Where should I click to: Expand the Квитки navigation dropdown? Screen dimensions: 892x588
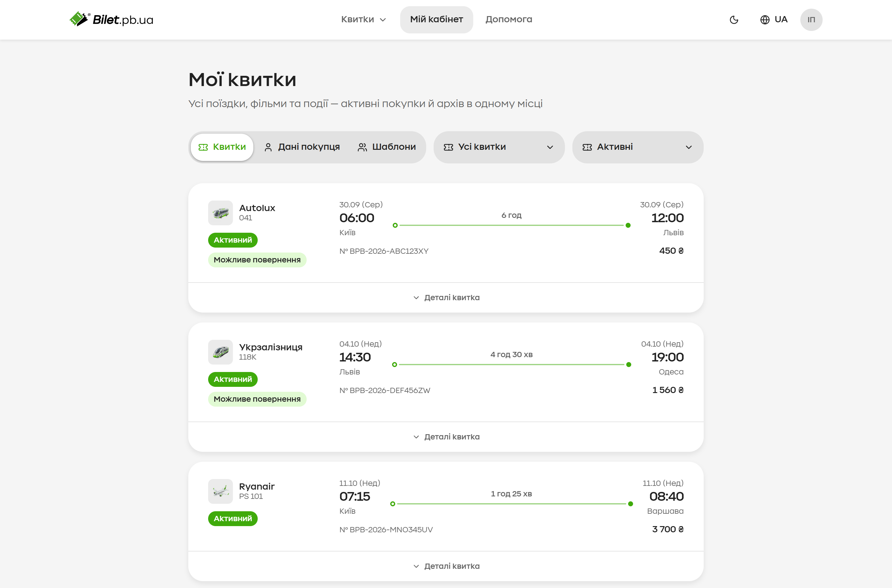363,19
